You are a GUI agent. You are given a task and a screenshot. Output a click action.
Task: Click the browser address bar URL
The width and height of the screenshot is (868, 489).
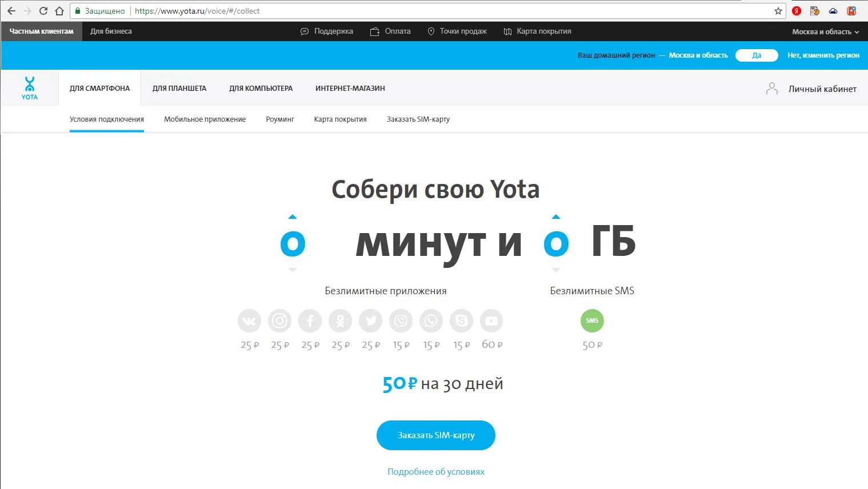[197, 11]
